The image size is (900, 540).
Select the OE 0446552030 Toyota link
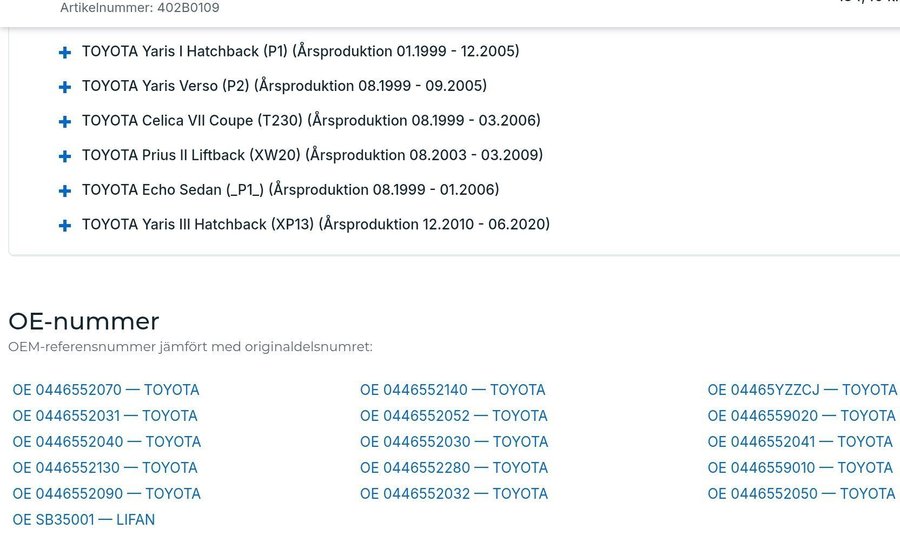click(454, 442)
